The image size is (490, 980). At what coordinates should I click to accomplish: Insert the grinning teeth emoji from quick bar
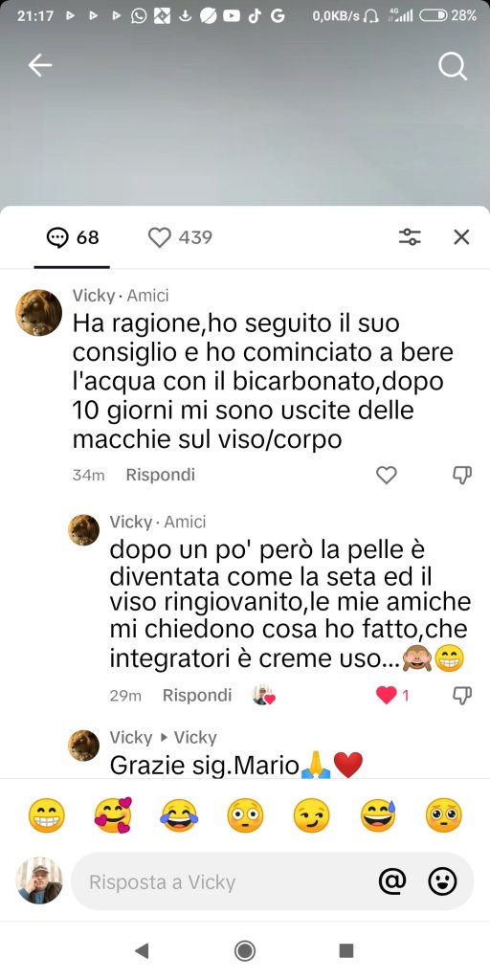[x=46, y=815]
